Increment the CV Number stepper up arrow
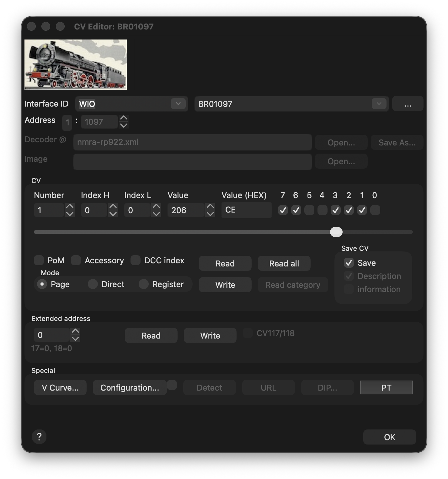 (x=70, y=207)
